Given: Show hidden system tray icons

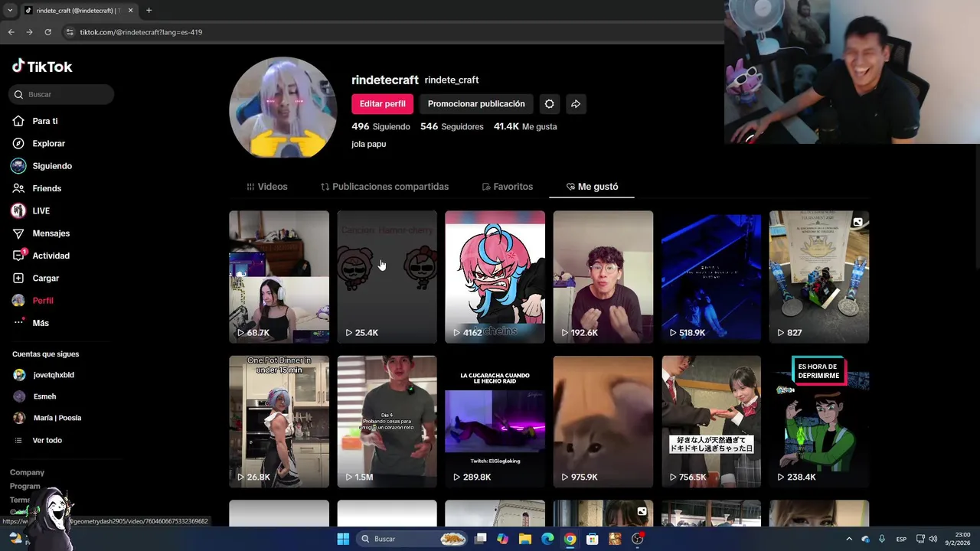Looking at the screenshot, I should click(x=848, y=539).
